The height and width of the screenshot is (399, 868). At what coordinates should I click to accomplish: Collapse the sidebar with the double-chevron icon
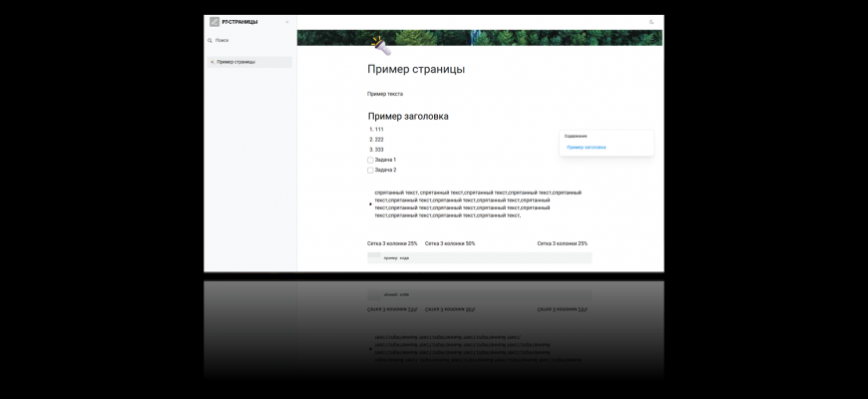[286, 22]
